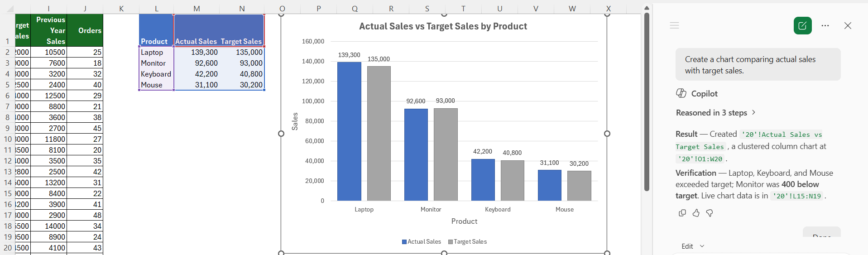Start a new Copilot chat
The width and height of the screenshot is (868, 255).
click(802, 26)
